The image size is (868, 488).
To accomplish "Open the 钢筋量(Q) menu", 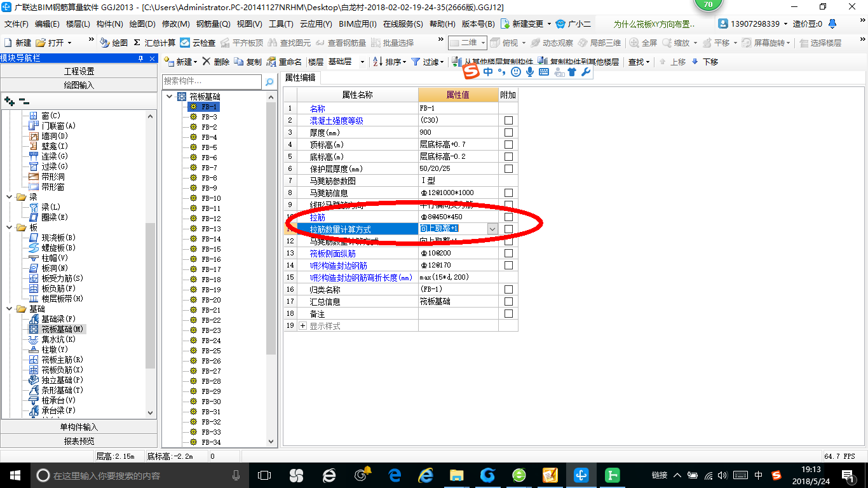I will click(x=213, y=24).
